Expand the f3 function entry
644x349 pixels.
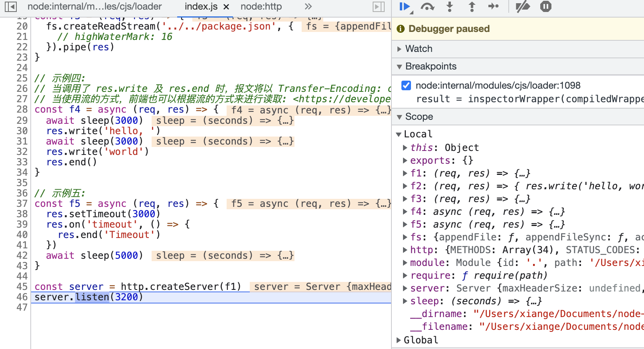[405, 199]
